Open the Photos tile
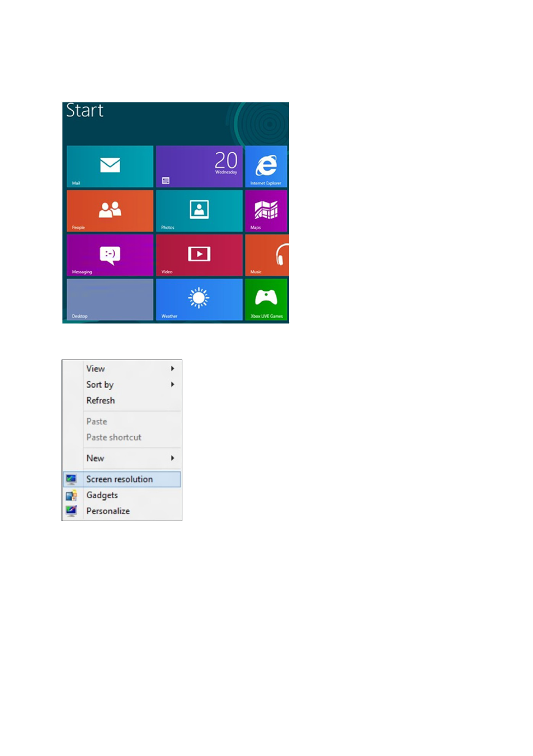Image resolution: width=533 pixels, height=756 pixels. pos(199,211)
